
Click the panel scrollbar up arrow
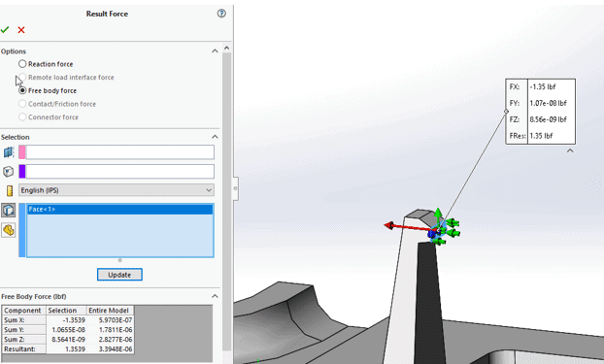pyautogui.click(x=226, y=49)
